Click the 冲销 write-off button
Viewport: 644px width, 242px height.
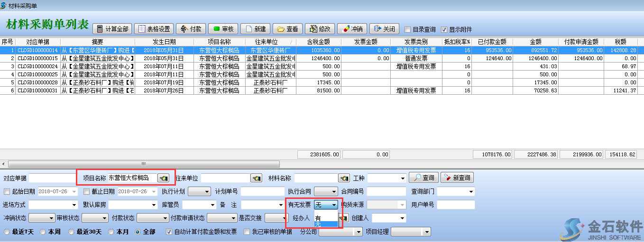pos(351,29)
